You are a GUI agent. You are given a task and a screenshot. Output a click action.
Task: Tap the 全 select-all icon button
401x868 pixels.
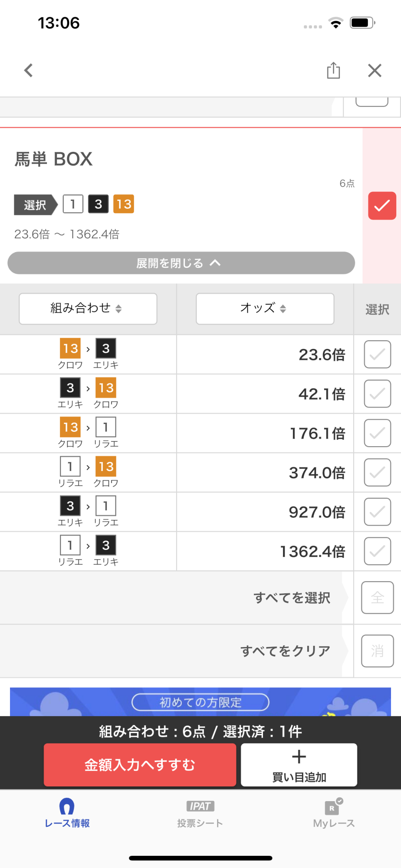(x=377, y=598)
